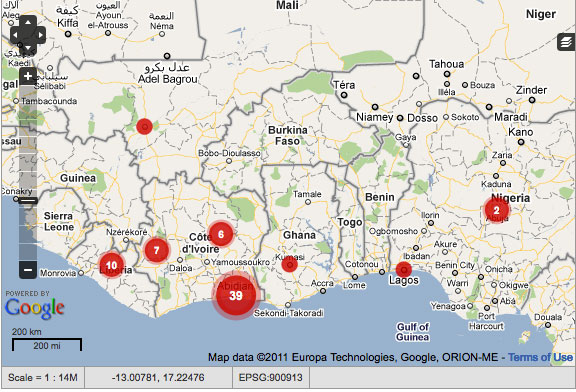
Task: Click the EPSG:900913 projection field
Action: click(x=271, y=377)
